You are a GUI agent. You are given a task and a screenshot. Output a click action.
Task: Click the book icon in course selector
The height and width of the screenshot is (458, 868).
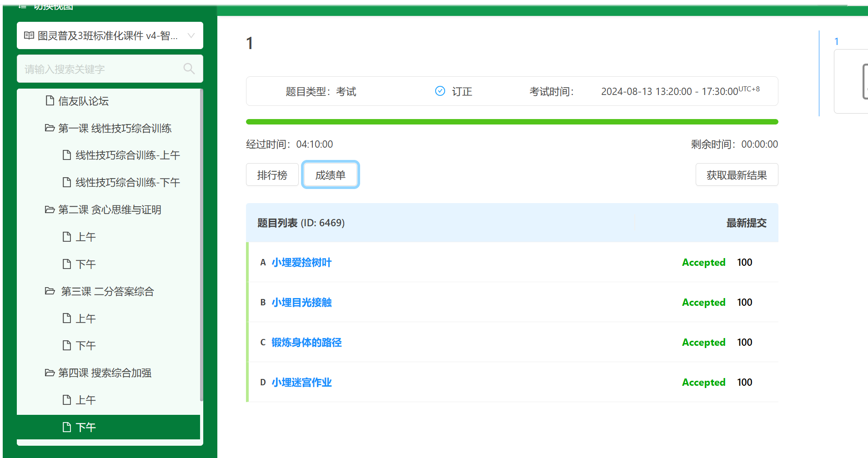click(29, 35)
